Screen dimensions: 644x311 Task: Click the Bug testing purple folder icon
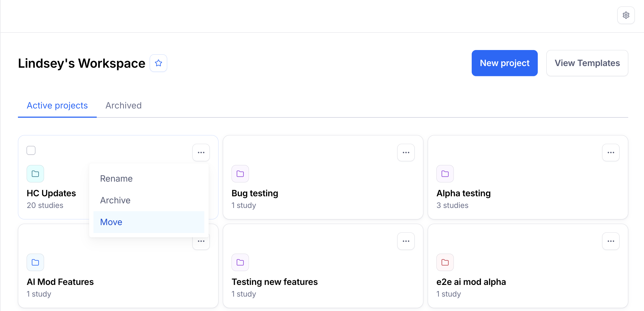pyautogui.click(x=240, y=174)
